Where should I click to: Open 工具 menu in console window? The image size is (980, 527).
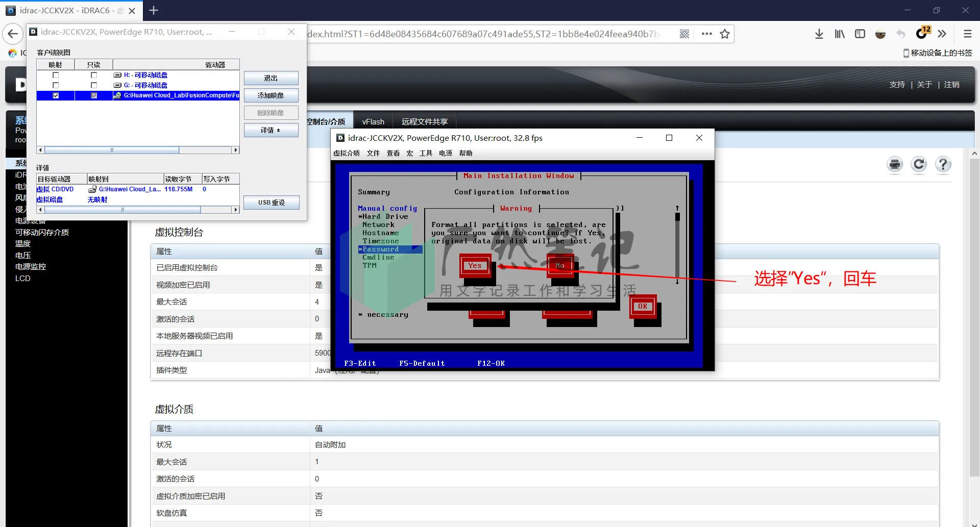click(x=426, y=153)
